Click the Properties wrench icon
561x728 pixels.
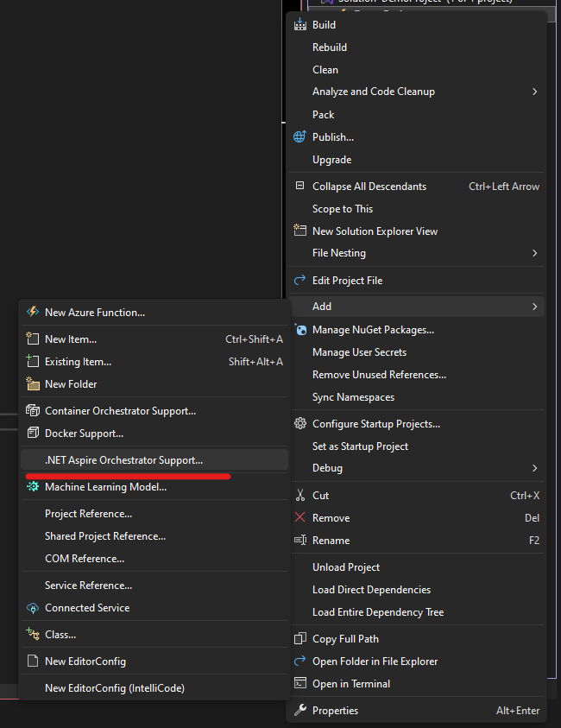click(x=299, y=711)
